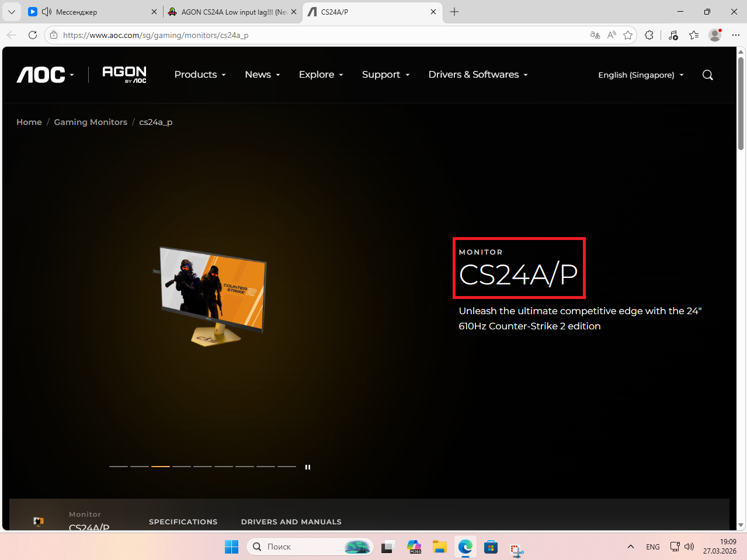The height and width of the screenshot is (560, 747).
Task: Refresh the page with reload icon
Action: (x=33, y=35)
